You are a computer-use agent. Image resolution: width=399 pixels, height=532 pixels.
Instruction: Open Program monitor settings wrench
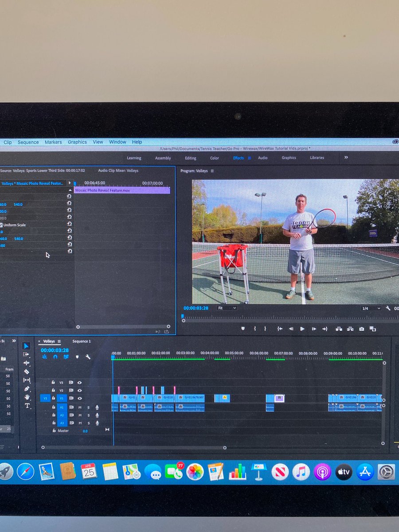pos(388,308)
